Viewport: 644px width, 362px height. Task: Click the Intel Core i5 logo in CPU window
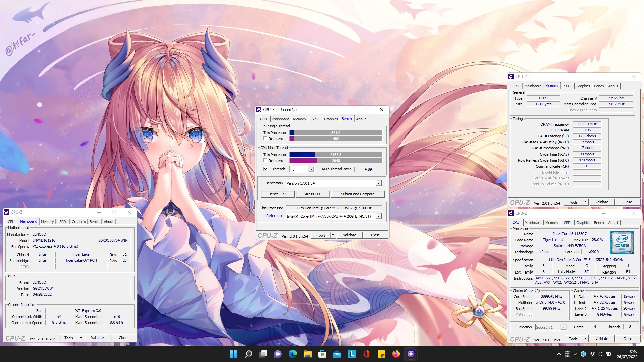(x=622, y=243)
